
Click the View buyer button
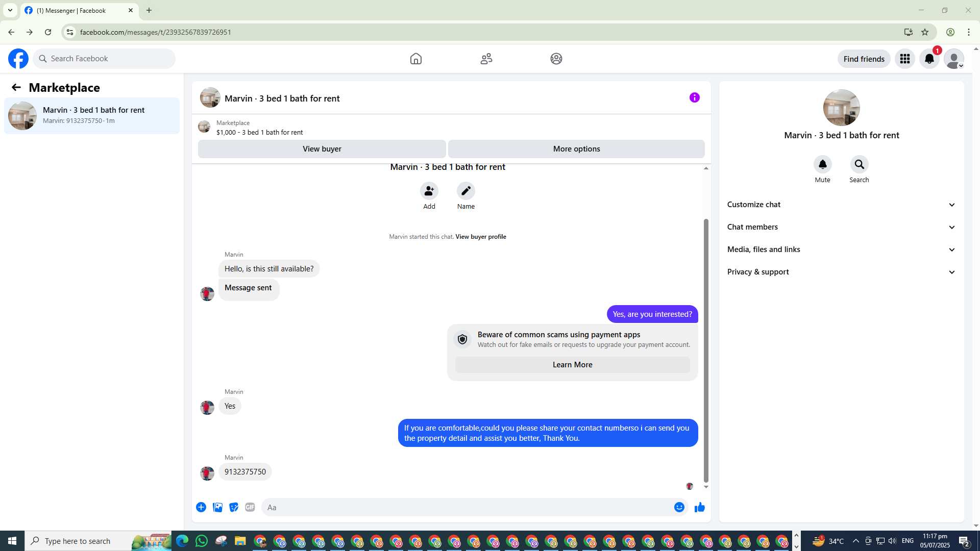coord(322,149)
